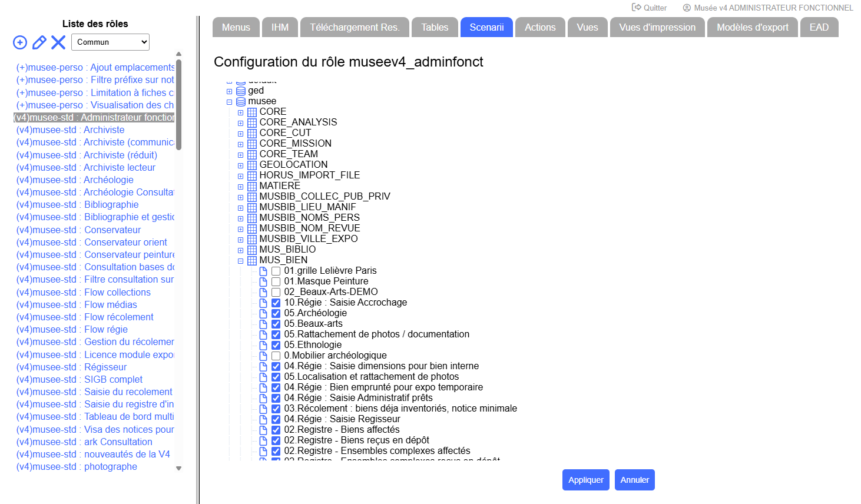Screen dimensions: 861x504
Task: Tick the 0.Mobilier archéologique checkbox
Action: pos(276,356)
